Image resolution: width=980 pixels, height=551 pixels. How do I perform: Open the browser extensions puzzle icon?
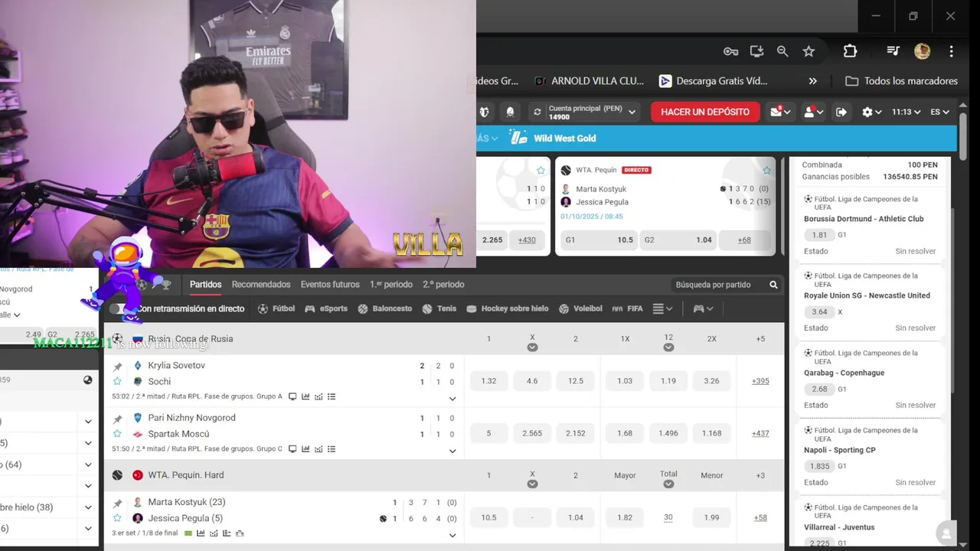[850, 51]
